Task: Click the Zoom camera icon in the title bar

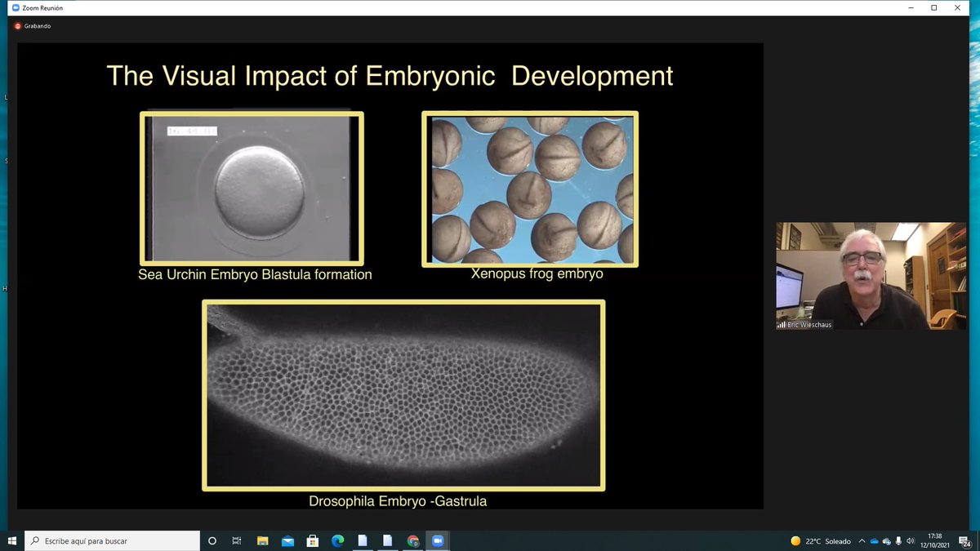Action: 16,7
